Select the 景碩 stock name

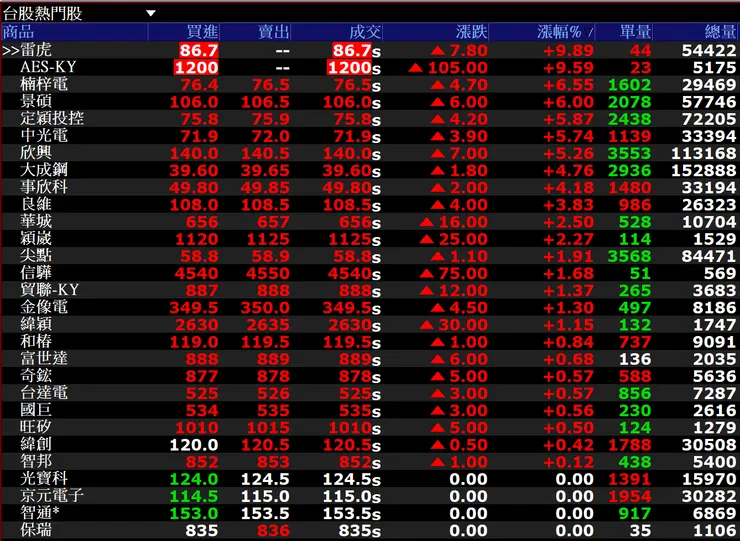[36, 101]
